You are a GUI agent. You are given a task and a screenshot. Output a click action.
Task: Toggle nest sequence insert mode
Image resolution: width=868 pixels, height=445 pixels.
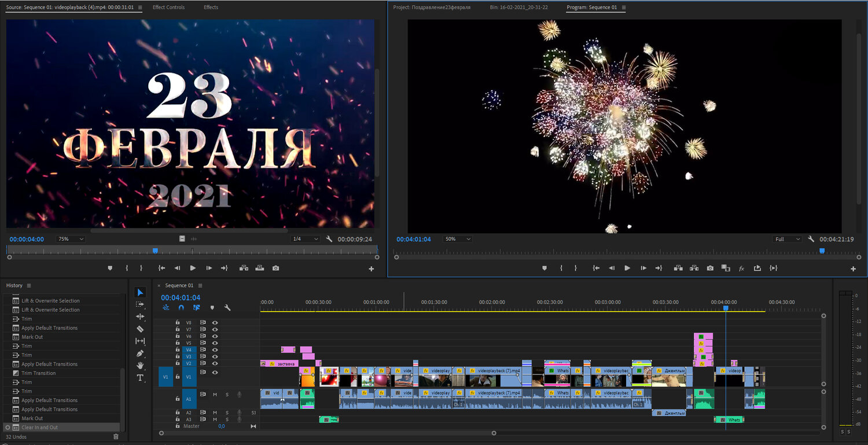165,308
